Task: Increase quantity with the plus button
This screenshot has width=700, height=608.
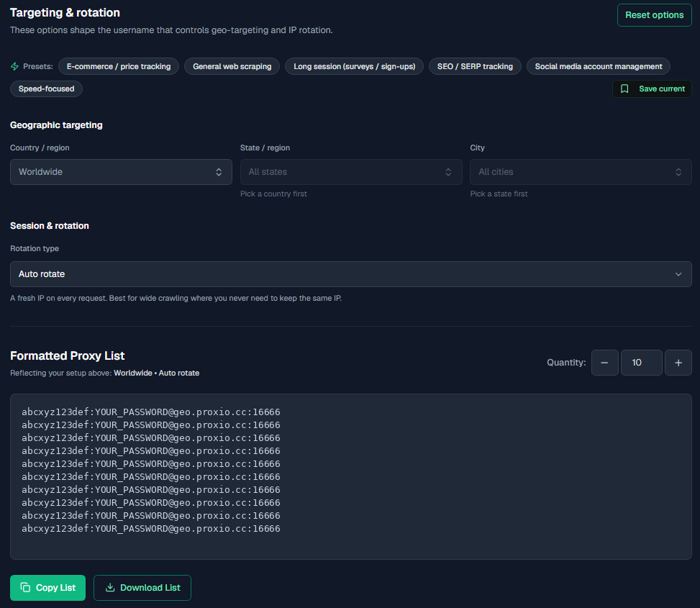Action: click(x=678, y=363)
